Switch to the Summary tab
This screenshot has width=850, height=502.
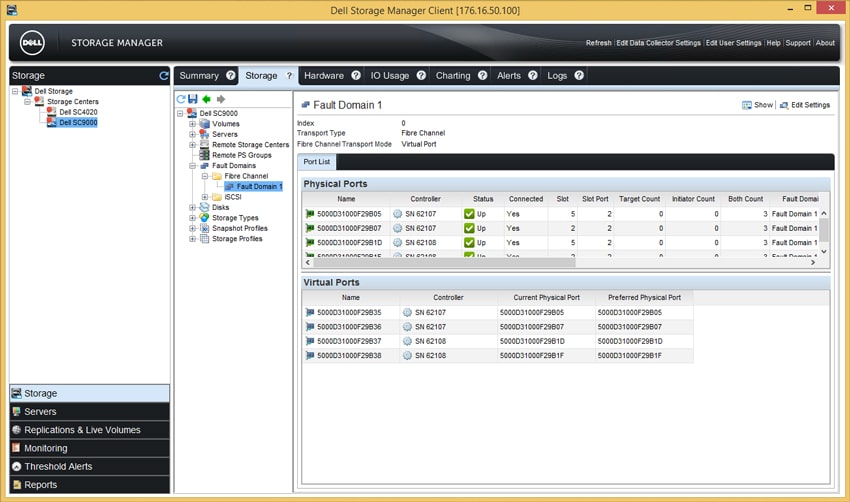tap(199, 76)
